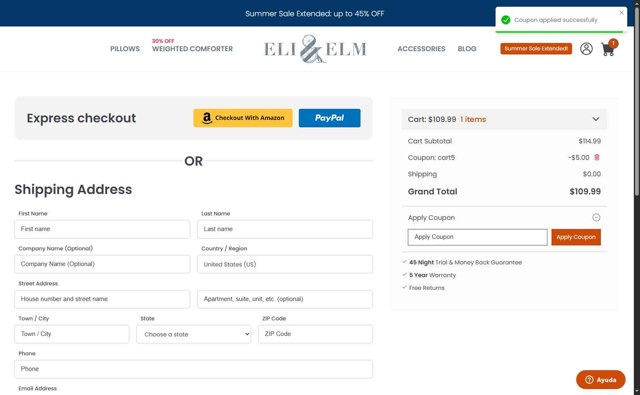Click the '1 items' cart text

[x=473, y=119]
